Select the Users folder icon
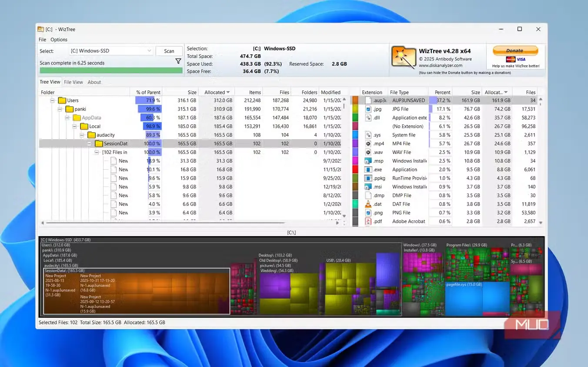 pos(62,100)
